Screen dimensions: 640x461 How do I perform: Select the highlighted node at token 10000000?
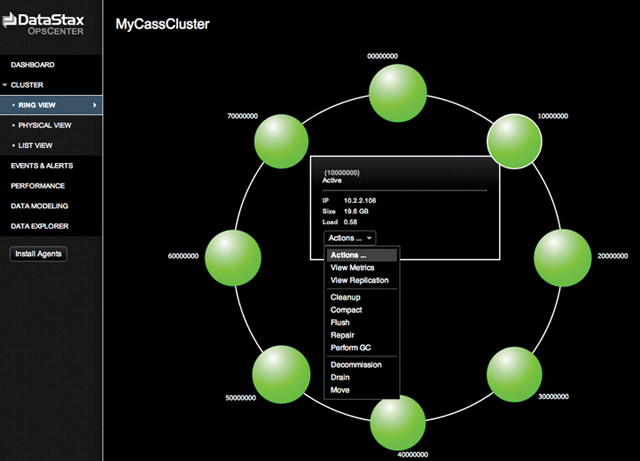(x=514, y=141)
